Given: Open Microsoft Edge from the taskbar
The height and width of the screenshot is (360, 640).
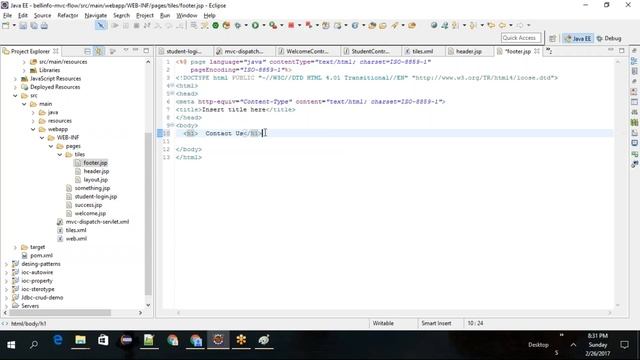Looking at the screenshot, I should point(58,340).
